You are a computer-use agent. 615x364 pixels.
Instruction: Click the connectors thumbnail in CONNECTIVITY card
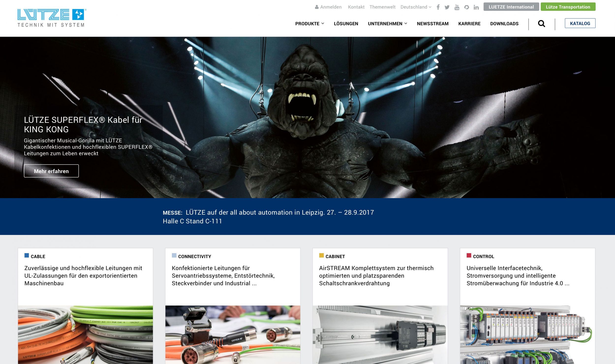pyautogui.click(x=233, y=335)
